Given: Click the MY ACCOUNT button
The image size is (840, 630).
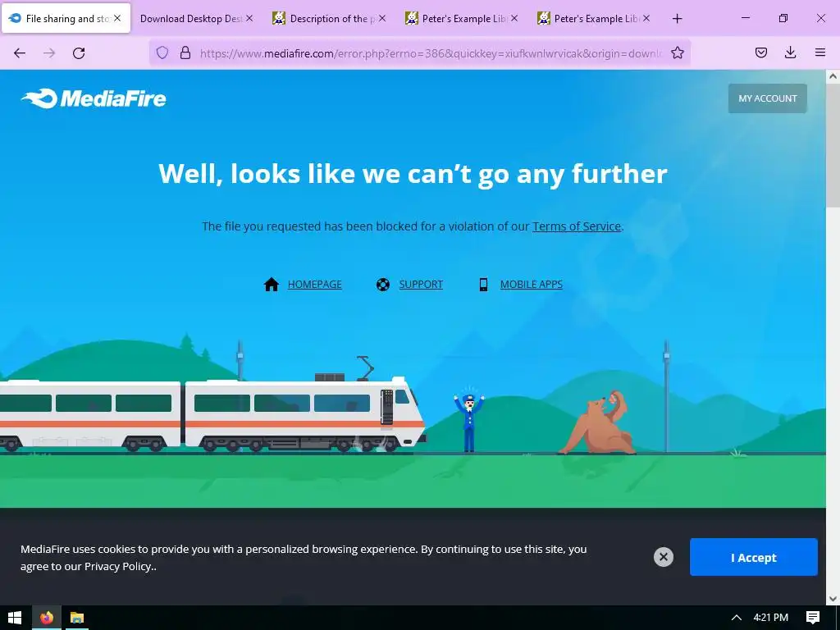Looking at the screenshot, I should (x=767, y=98).
